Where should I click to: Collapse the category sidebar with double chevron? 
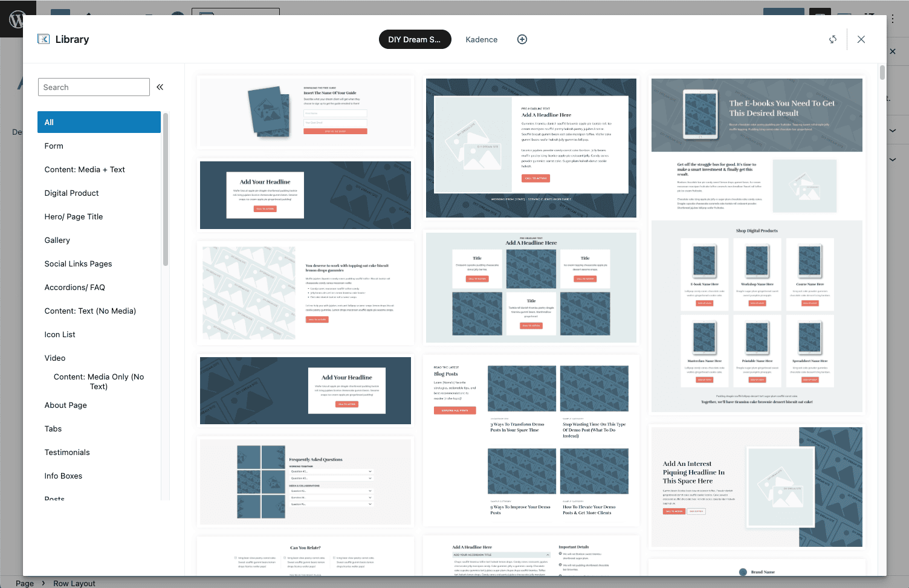coord(160,87)
